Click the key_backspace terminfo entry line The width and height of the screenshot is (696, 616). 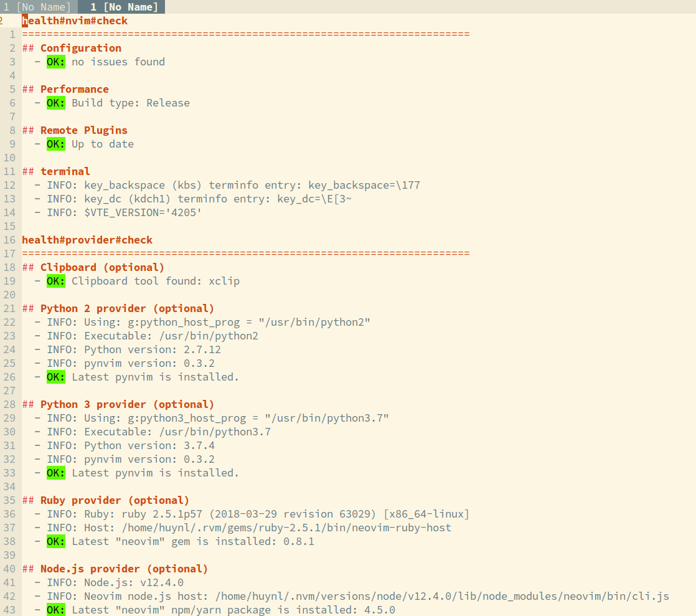coord(227,185)
